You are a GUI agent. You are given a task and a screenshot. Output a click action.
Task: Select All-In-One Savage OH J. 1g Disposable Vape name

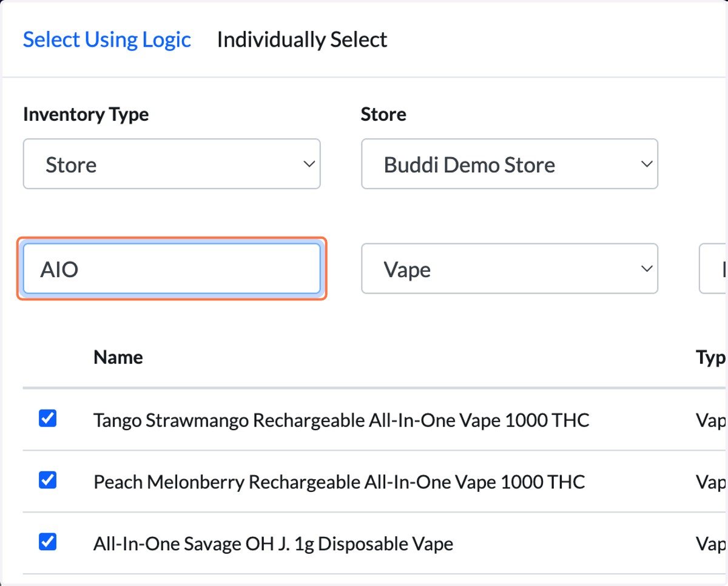point(273,544)
